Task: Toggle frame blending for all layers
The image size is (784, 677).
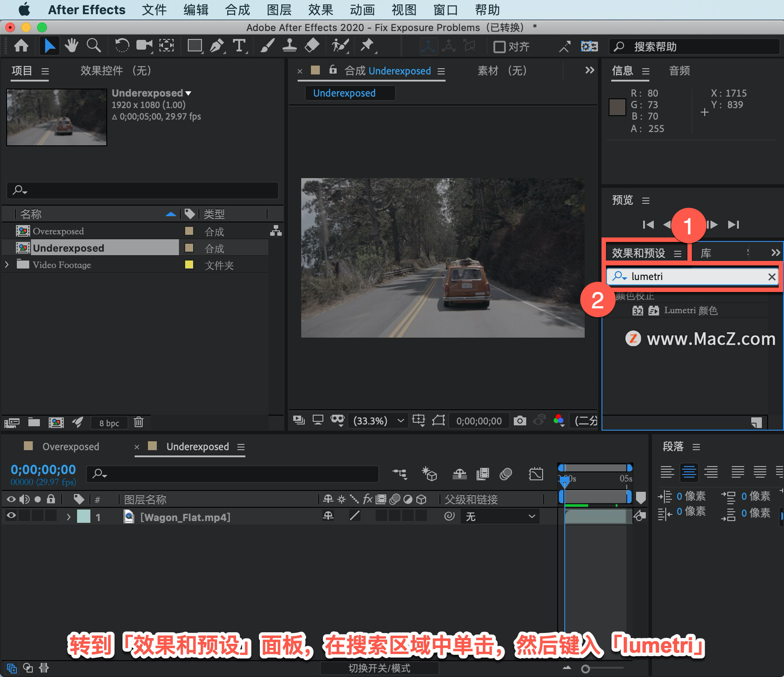Action: (483, 474)
